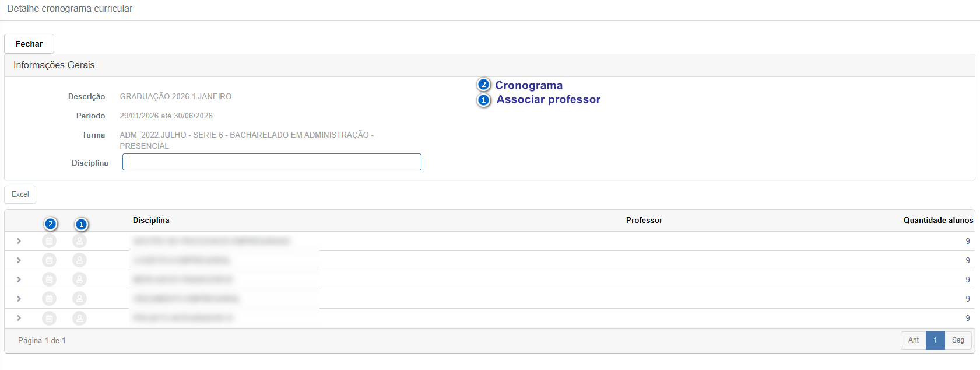Screen dimensions: 980x370
Task: Click Associar professor icon in first row
Action: 79,241
